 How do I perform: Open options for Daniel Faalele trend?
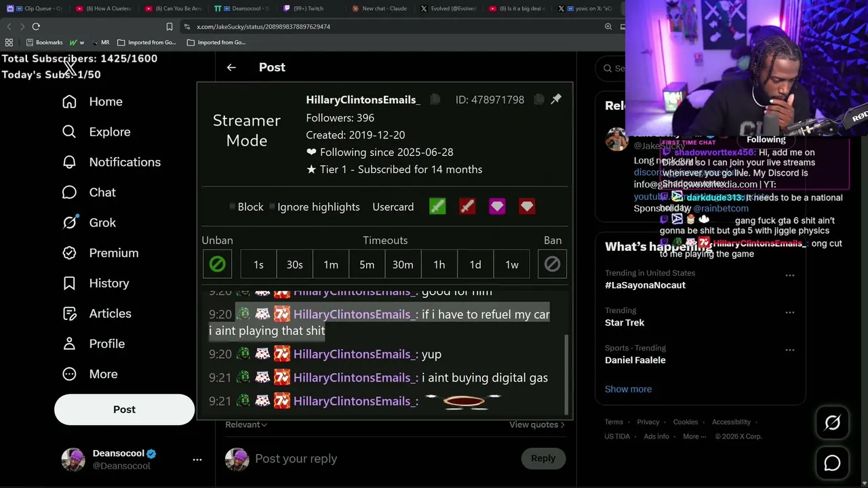(x=789, y=350)
